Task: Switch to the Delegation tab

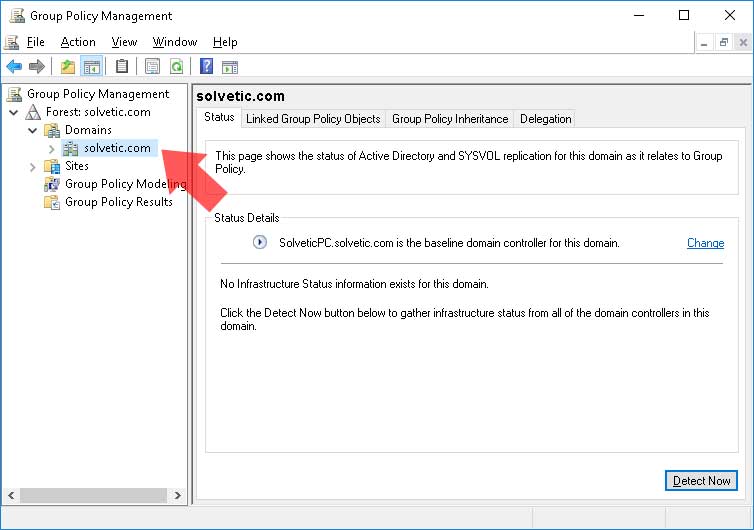Action: (x=546, y=119)
